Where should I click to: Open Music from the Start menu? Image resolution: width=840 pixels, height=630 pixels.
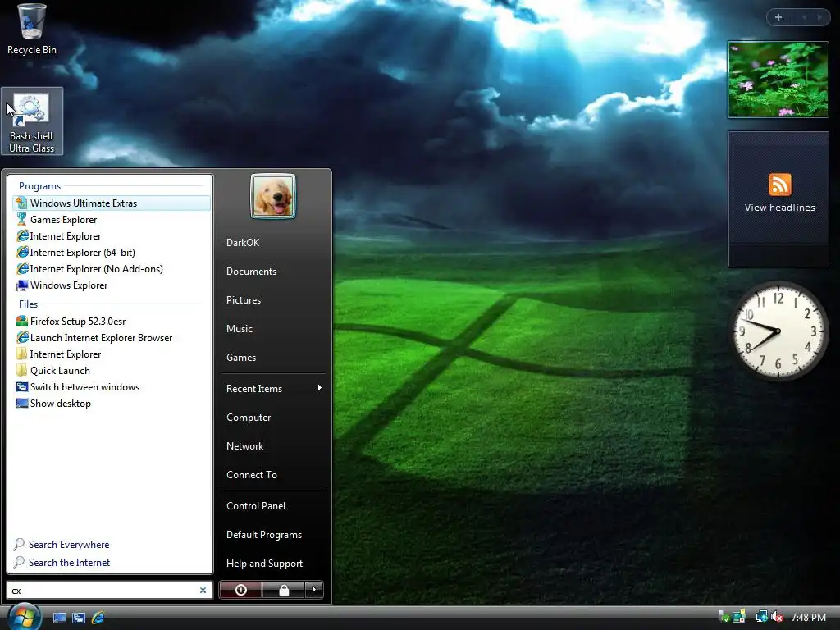tap(239, 329)
